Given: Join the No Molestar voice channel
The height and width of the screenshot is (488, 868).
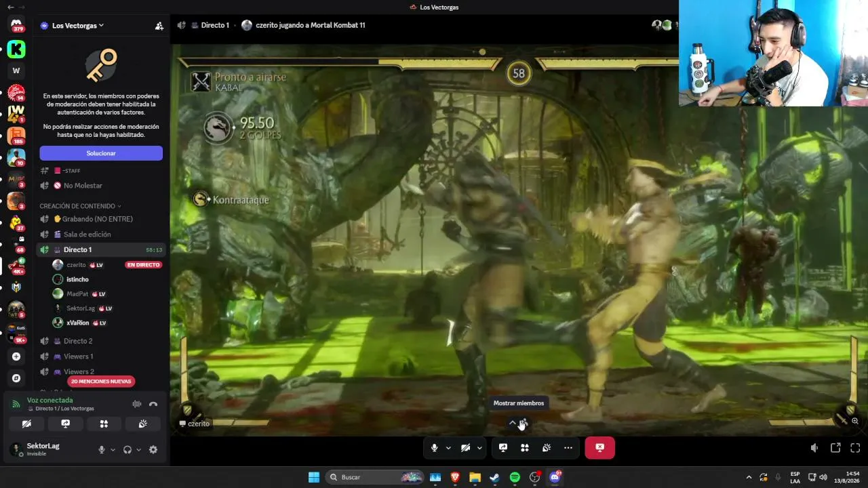Looking at the screenshot, I should [x=101, y=186].
